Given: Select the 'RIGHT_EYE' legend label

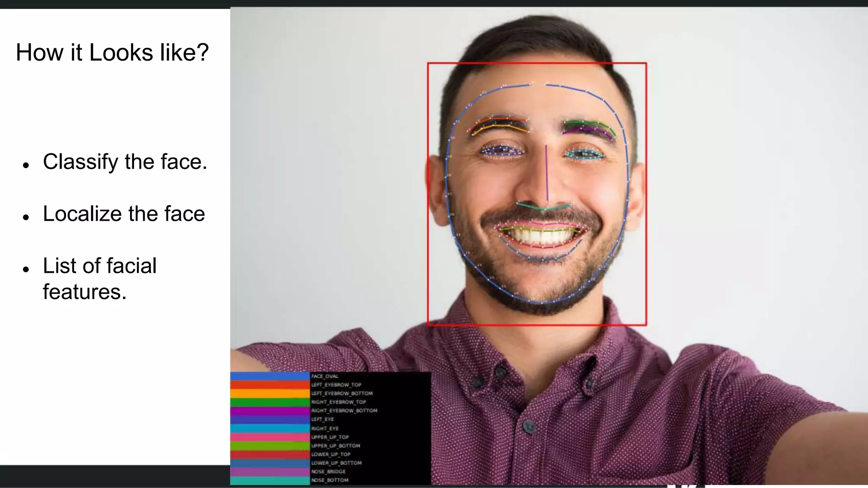Looking at the screenshot, I should click(x=325, y=428).
